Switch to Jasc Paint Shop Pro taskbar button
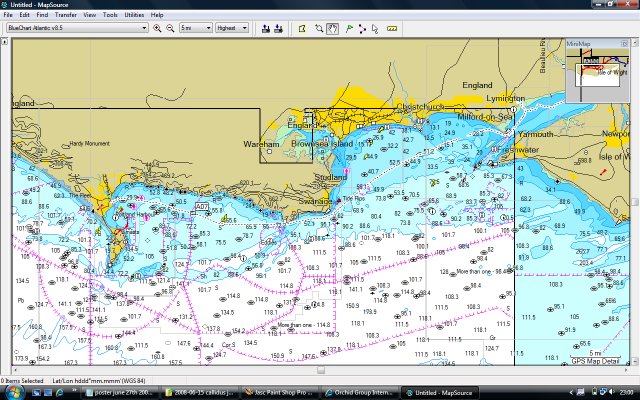640x400 pixels. (283, 393)
